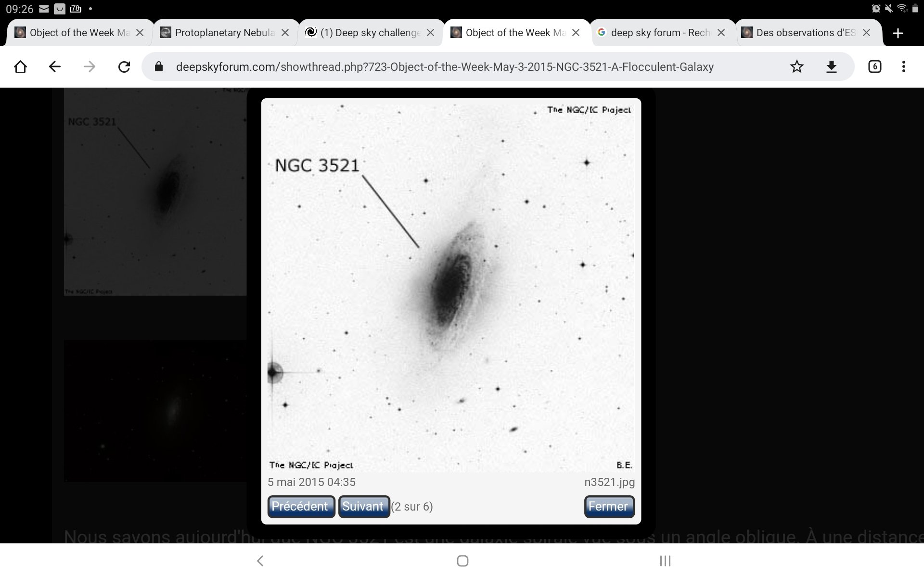
Task: Tap the browser forward arrow
Action: pyautogui.click(x=90, y=66)
